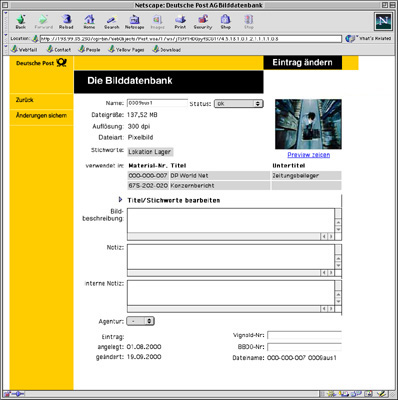This screenshot has height=400, width=398.
Task: Click the Bildbeschreibung text area
Action: (231, 220)
